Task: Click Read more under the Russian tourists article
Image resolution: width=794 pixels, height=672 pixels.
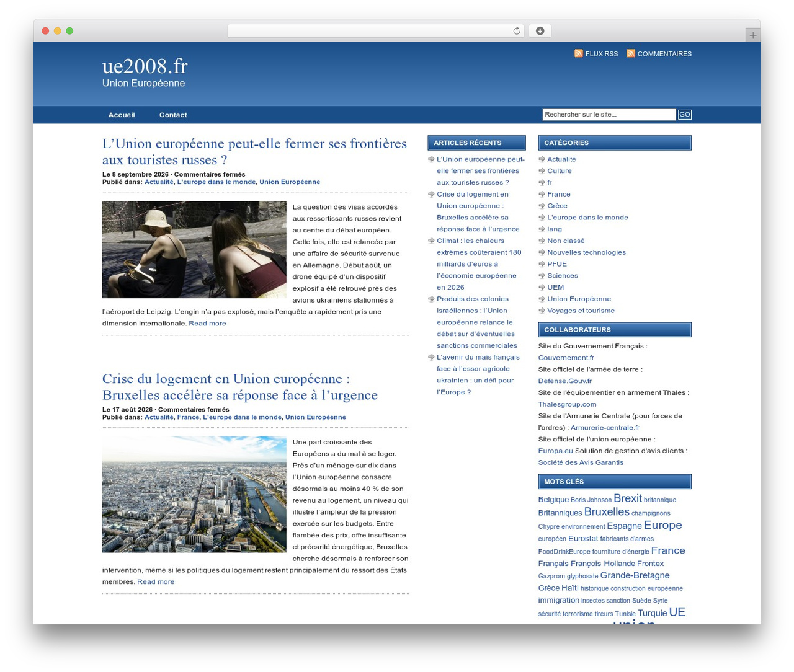Action: [x=207, y=324]
